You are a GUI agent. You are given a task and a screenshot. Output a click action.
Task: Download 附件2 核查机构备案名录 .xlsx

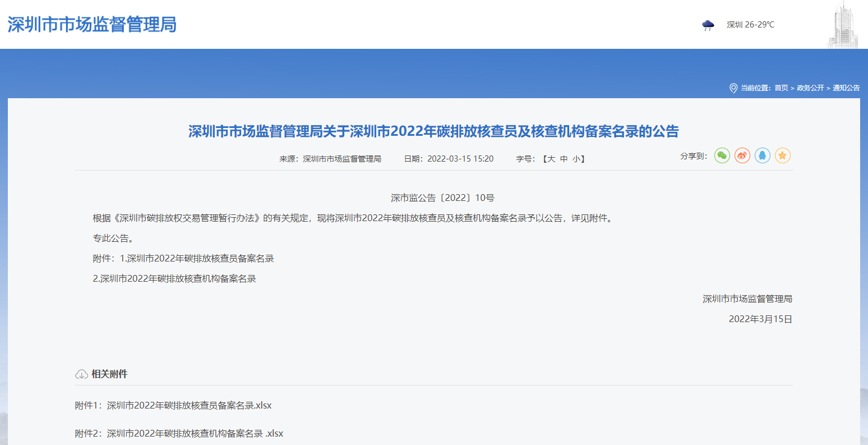click(179, 433)
